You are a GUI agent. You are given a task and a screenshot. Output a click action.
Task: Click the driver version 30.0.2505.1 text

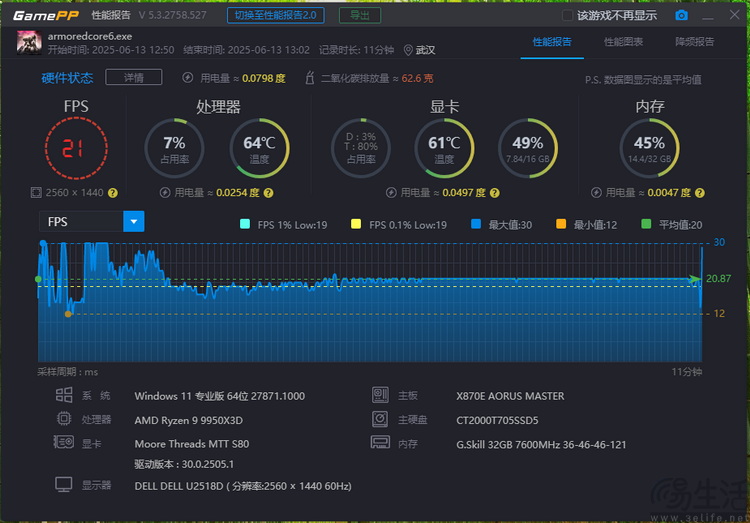pos(184,464)
